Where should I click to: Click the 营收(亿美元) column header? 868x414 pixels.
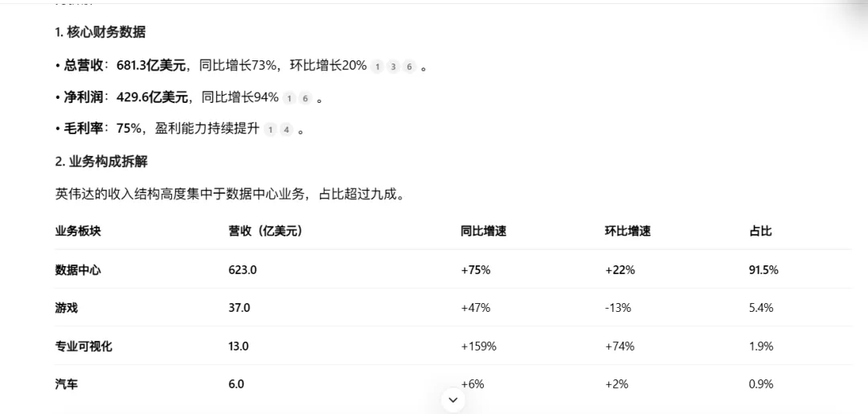[x=265, y=232]
